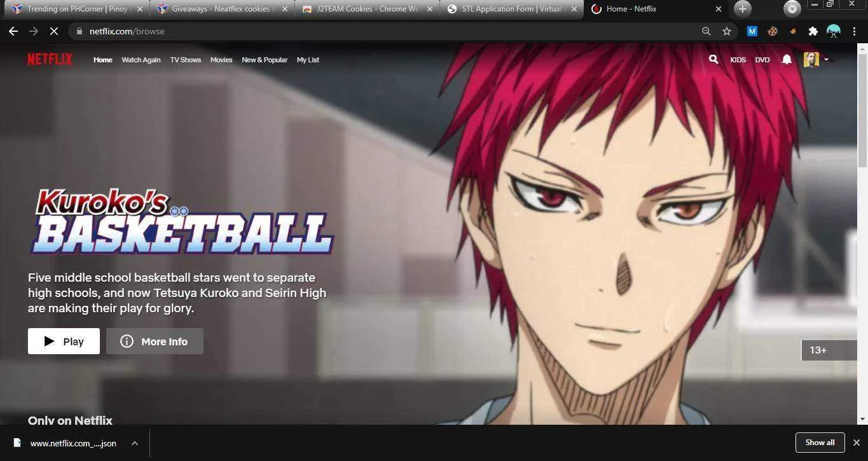Click the Kuroko's Basketball synopsis text
Viewport: 868px width, 461px height.
[177, 293]
